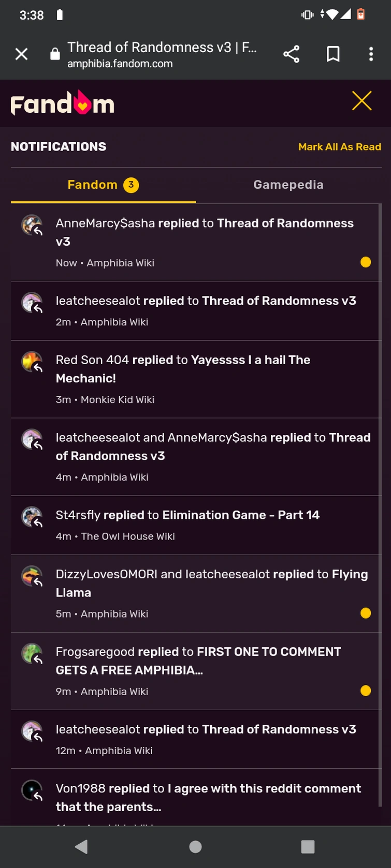Image resolution: width=391 pixels, height=868 pixels.
Task: Tap the Fandom logo
Action: (x=62, y=103)
